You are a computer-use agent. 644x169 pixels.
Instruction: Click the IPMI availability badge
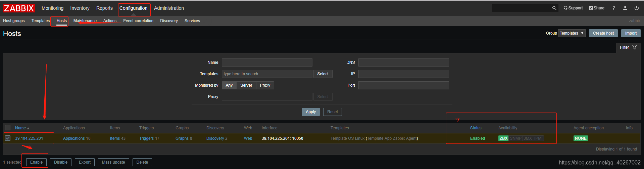pos(538,138)
